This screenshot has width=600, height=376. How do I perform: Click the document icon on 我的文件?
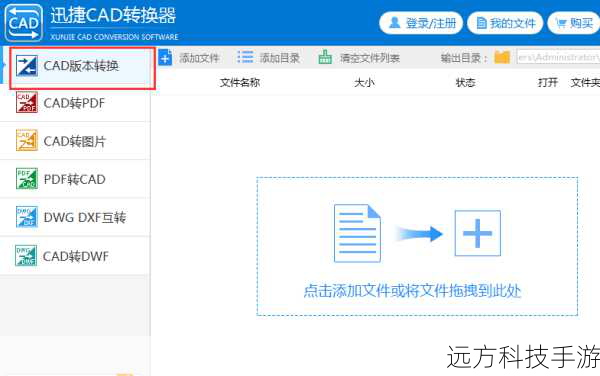tap(481, 23)
